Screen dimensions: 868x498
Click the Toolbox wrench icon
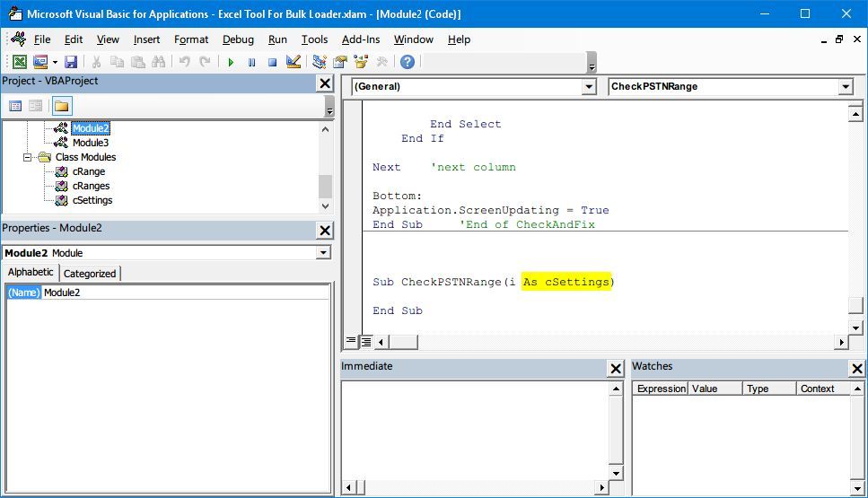click(381, 61)
